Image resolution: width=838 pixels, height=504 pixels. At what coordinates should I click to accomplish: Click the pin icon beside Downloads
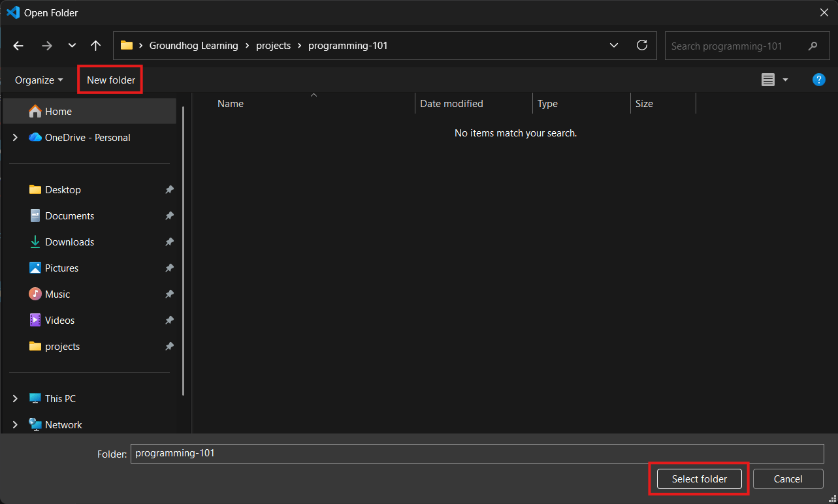pos(169,242)
